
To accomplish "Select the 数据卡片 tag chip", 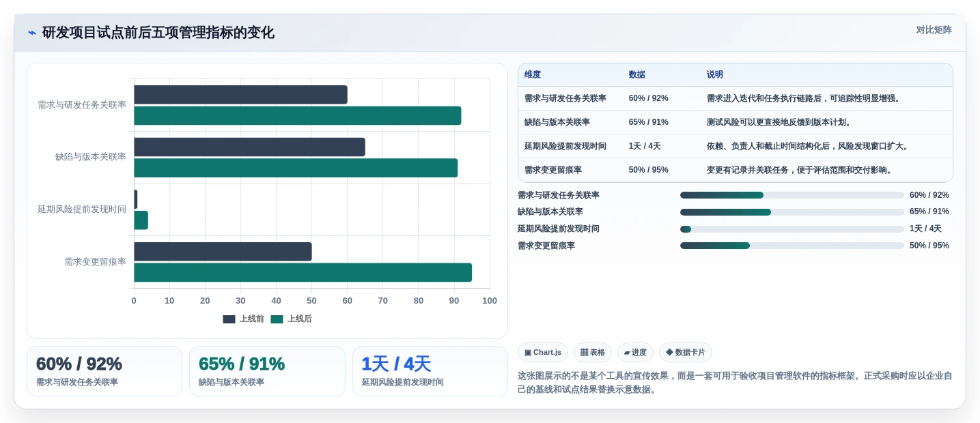I will tap(686, 353).
